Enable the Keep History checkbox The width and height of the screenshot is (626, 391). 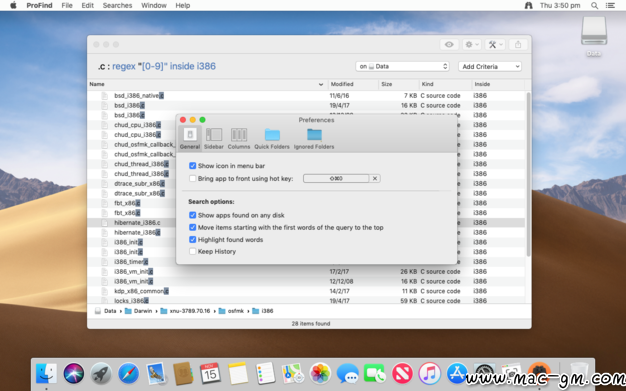192,252
